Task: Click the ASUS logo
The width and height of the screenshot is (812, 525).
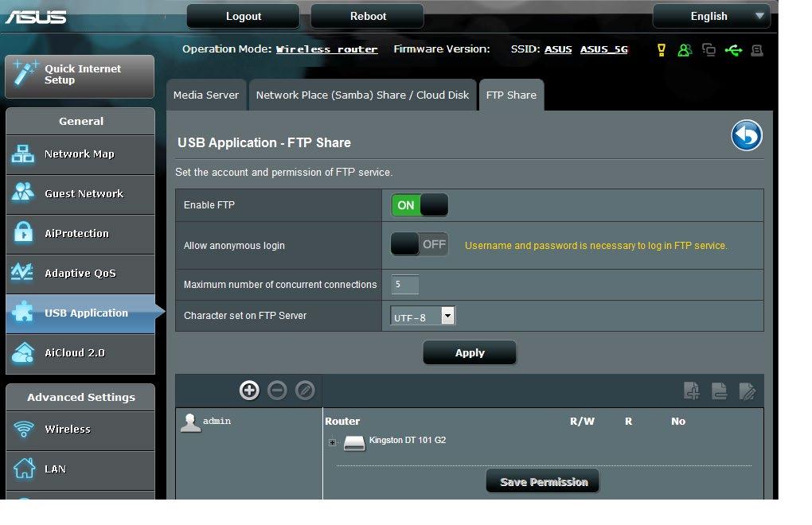Action: pyautogui.click(x=35, y=17)
